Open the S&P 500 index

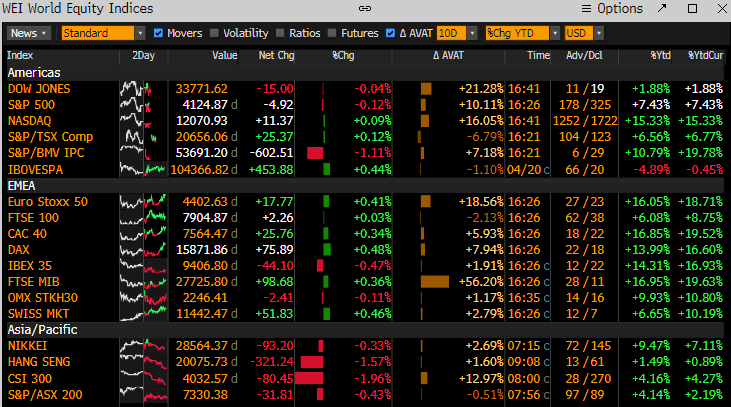pyautogui.click(x=31, y=105)
